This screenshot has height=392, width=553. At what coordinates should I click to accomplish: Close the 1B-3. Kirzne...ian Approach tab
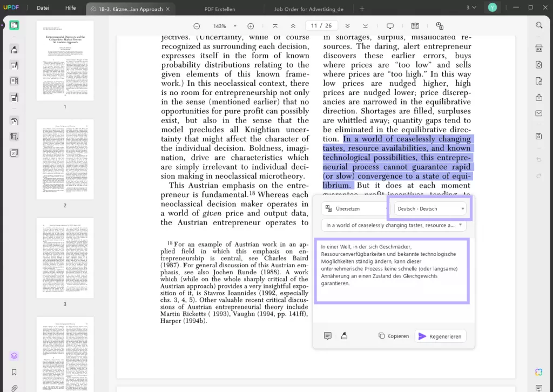(168, 9)
